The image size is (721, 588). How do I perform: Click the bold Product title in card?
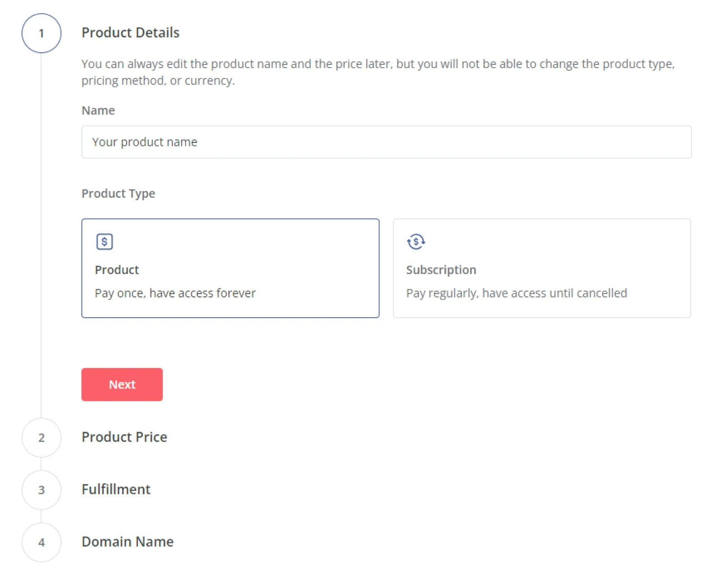117,270
